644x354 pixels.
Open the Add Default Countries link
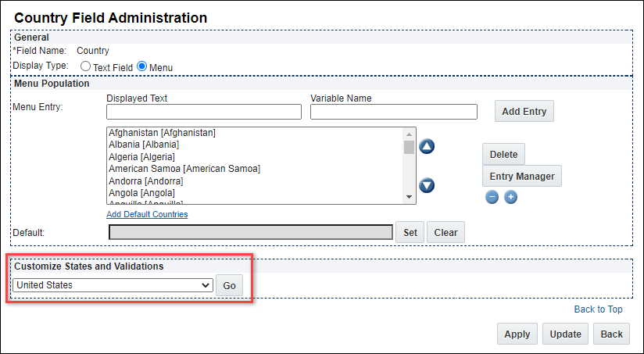click(147, 214)
